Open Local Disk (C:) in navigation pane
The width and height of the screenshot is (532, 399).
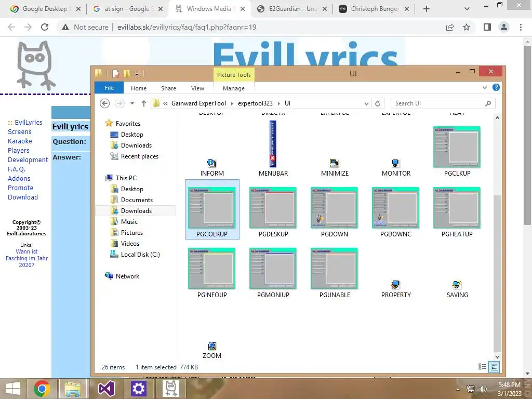[140, 254]
